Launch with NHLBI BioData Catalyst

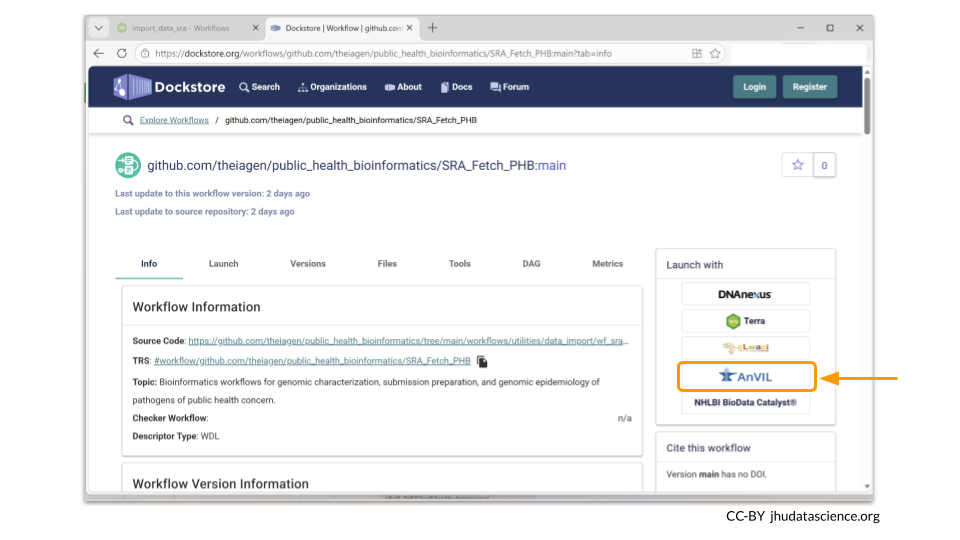(x=745, y=403)
